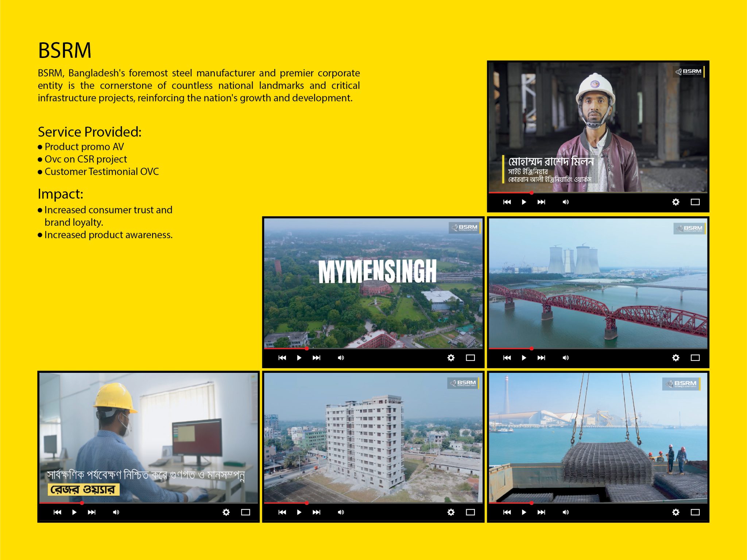Click the BSRM logo on engineer testimonial video
Viewport: 747px width, 560px height.
689,72
